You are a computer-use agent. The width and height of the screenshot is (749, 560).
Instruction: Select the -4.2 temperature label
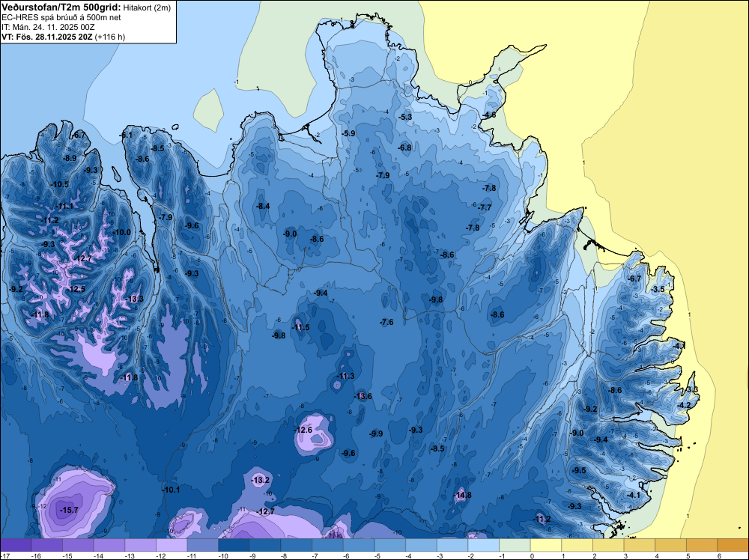[684, 405]
